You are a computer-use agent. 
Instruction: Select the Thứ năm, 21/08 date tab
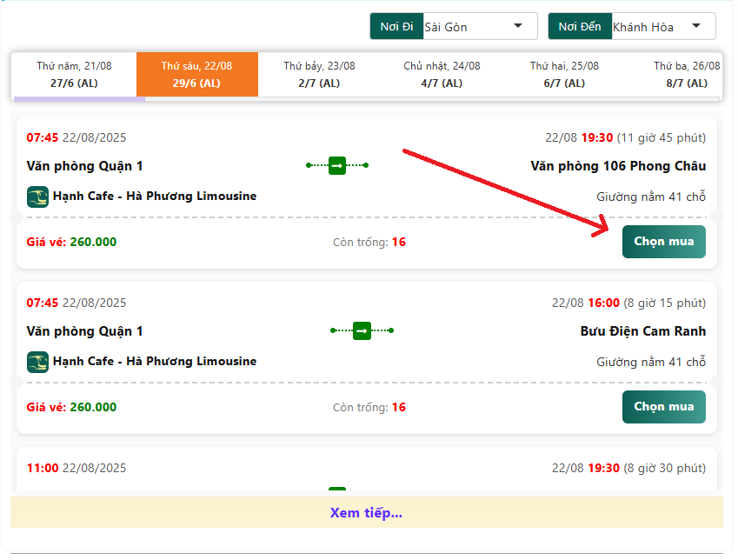tap(75, 75)
